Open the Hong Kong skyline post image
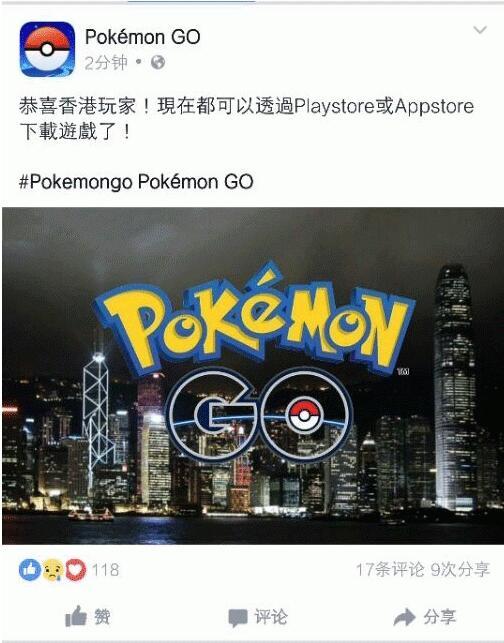 point(252,376)
